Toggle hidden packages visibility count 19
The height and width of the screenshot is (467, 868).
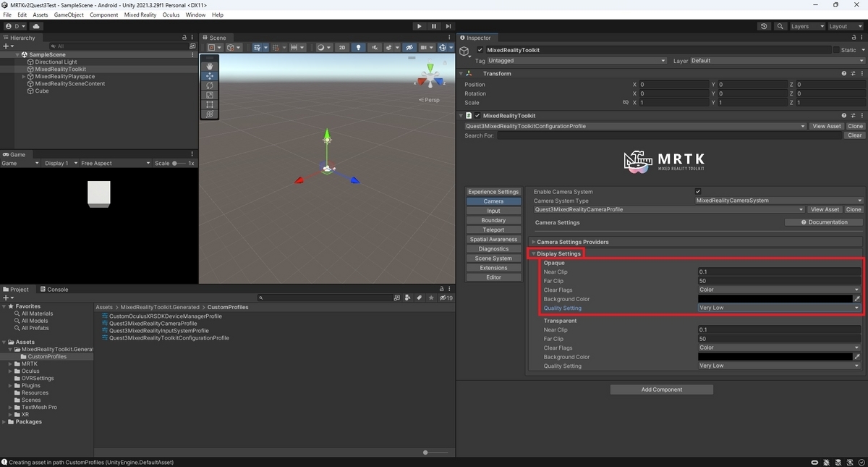pos(446,298)
